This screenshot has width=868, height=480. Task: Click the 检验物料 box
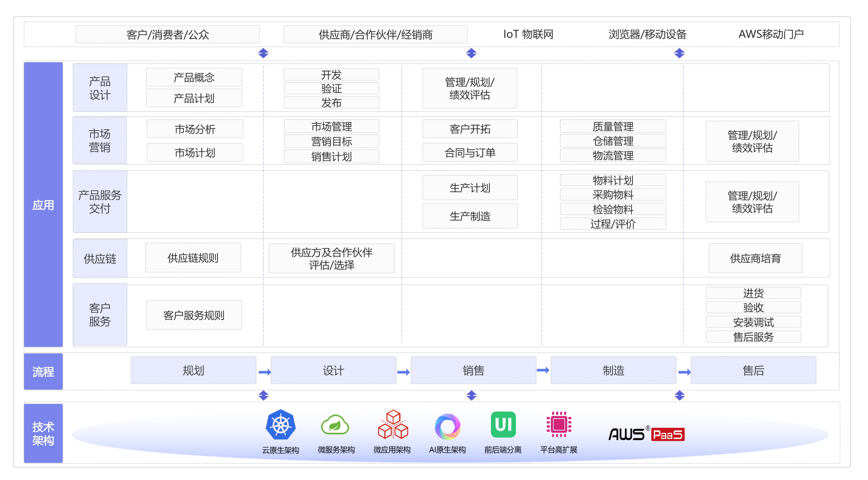(613, 209)
